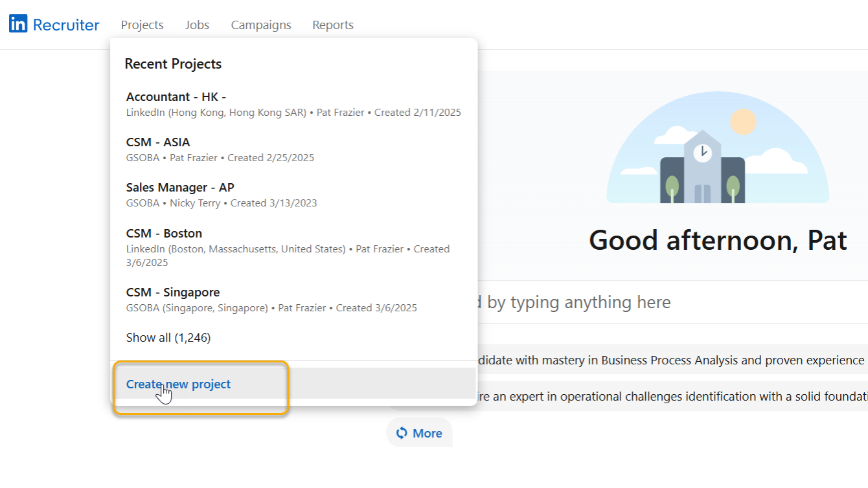The width and height of the screenshot is (868, 488).
Task: Click Create new project
Action: click(x=293, y=384)
